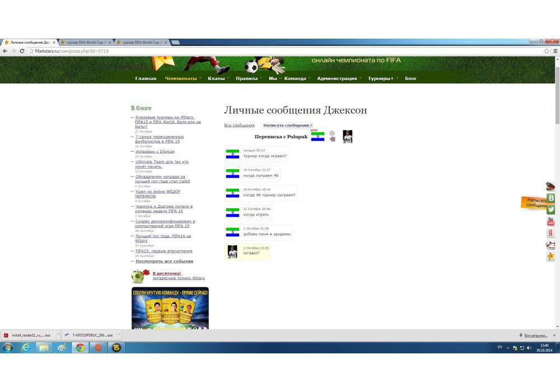Click the star icon in side panel
The image size is (560, 392).
pyautogui.click(x=550, y=256)
